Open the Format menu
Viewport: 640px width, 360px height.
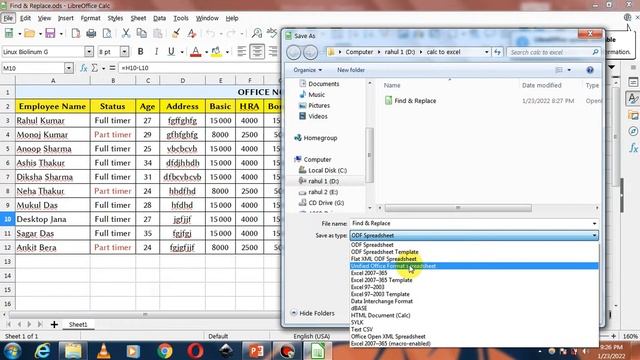coord(90,18)
